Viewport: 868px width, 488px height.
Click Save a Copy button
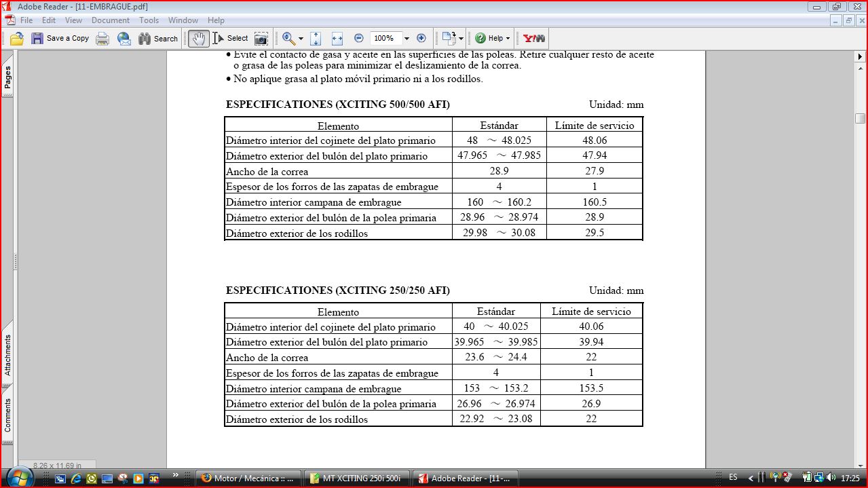point(60,39)
